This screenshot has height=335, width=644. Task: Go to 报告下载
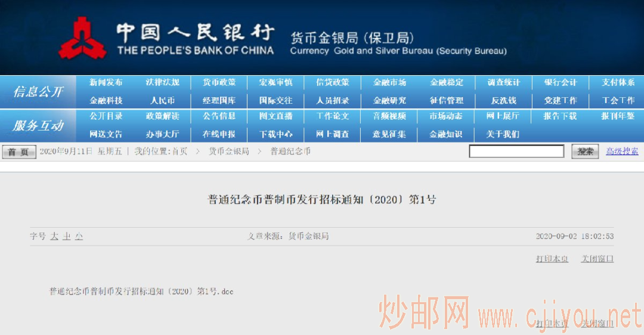point(561,116)
